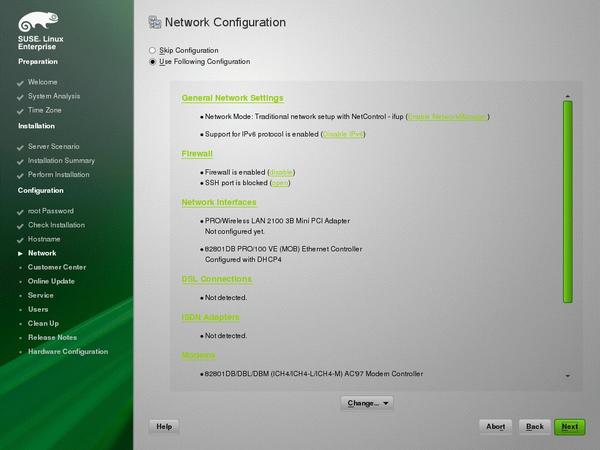Click the Disable IPv6 link

coord(343,134)
